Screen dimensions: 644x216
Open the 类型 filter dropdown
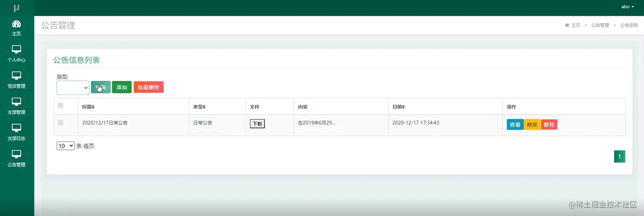73,88
